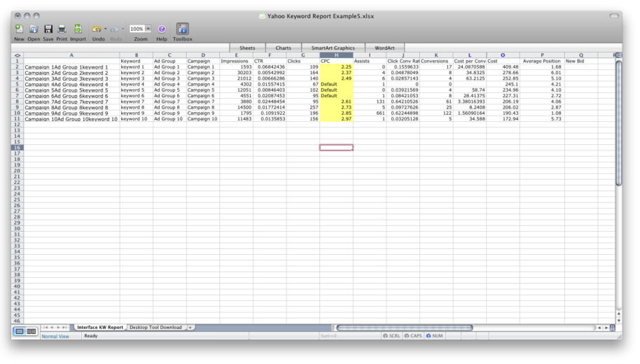Image resolution: width=640 pixels, height=364 pixels.
Task: Click scroll-up arrow near bottom right
Action: 619,314
